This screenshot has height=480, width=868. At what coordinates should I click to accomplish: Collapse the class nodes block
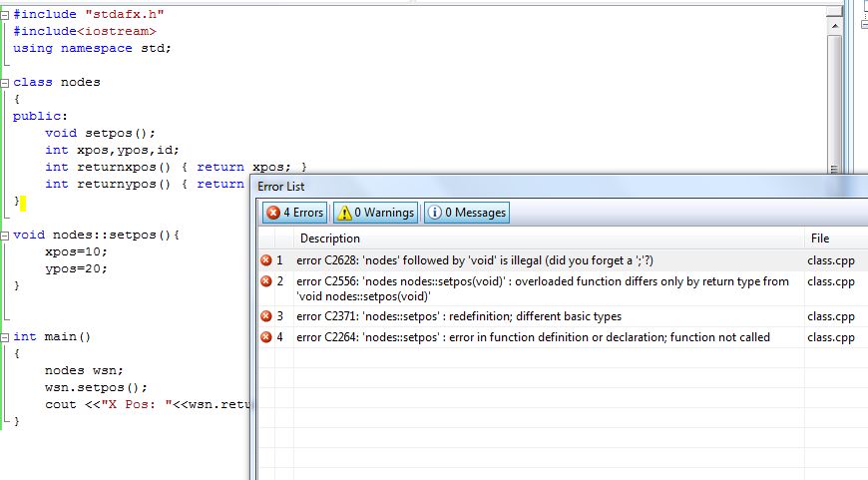[5, 83]
